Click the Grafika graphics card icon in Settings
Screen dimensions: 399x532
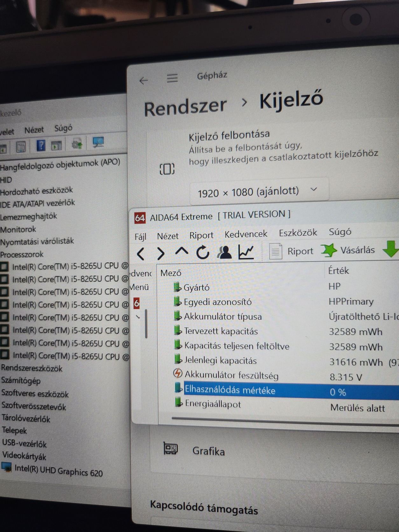(171, 448)
